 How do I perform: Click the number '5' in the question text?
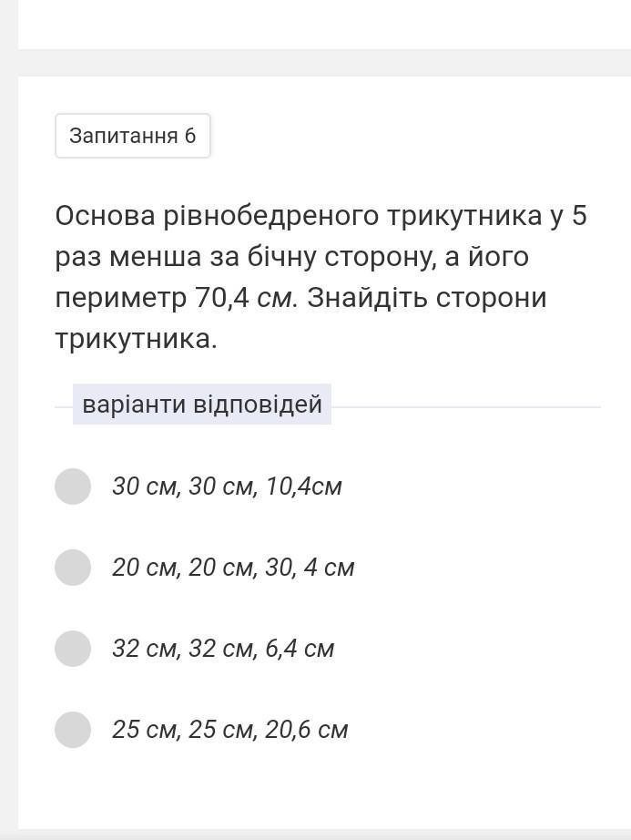click(579, 216)
